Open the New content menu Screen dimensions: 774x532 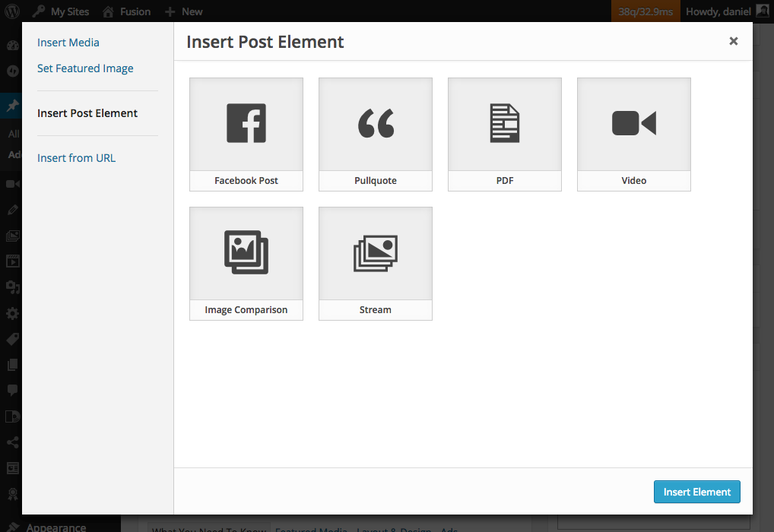tap(183, 11)
